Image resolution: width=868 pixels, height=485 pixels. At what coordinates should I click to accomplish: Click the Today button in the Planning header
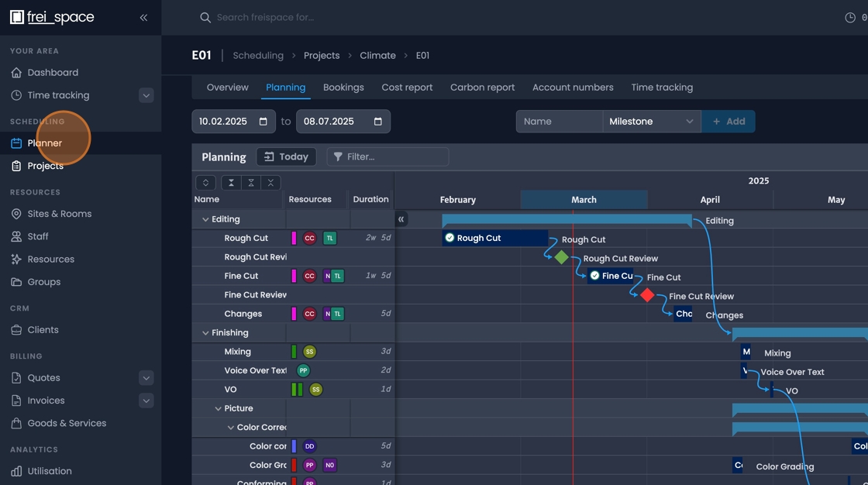[x=286, y=156]
